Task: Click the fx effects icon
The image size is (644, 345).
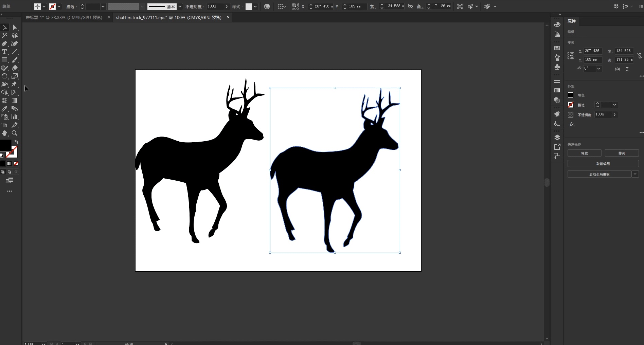Action: [x=572, y=124]
